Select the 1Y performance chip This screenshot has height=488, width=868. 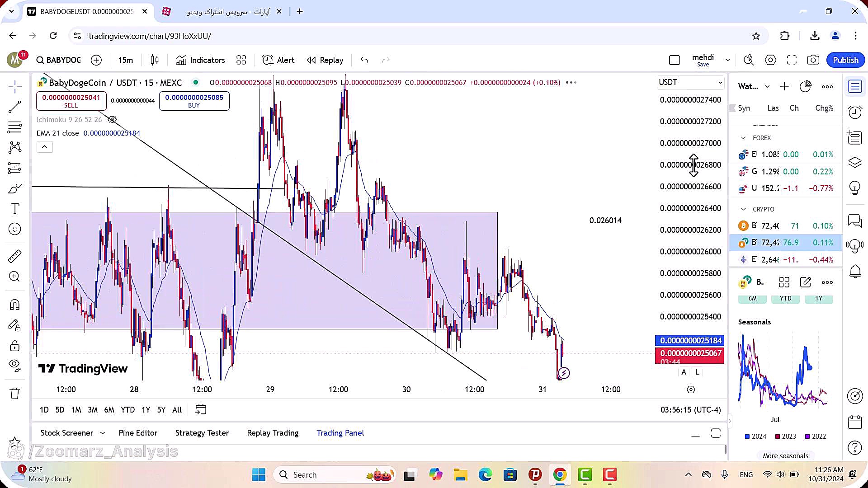coord(819,299)
